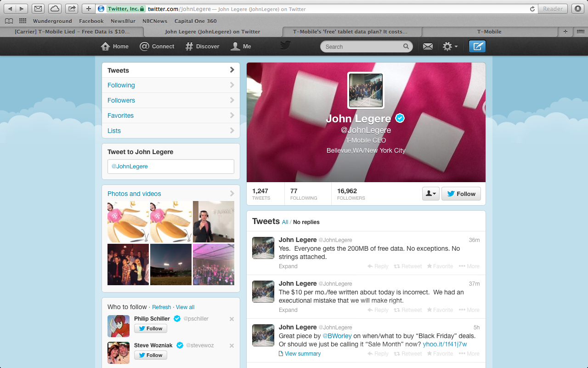Screen dimensions: 588x368
Task: Select Tweets in the sidebar
Action: pyautogui.click(x=171, y=70)
